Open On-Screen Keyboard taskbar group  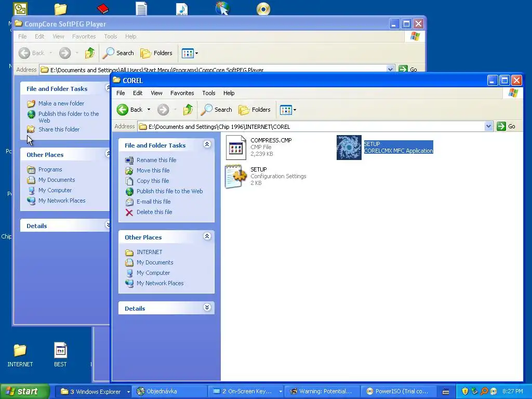pos(246,392)
